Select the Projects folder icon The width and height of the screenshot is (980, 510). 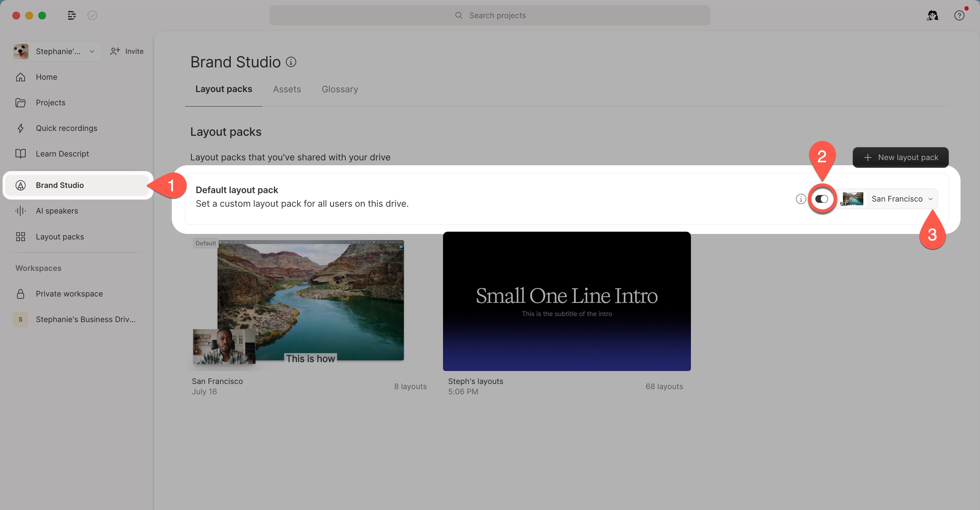pos(20,102)
